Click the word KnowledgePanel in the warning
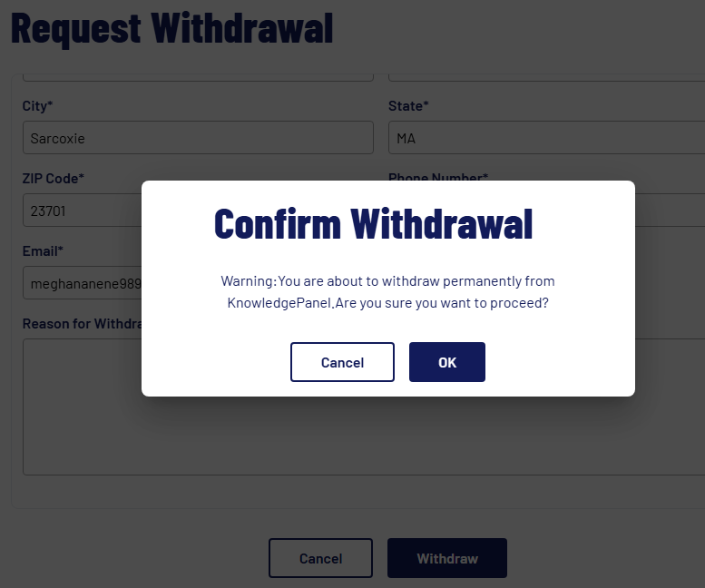705x588 pixels. [279, 303]
